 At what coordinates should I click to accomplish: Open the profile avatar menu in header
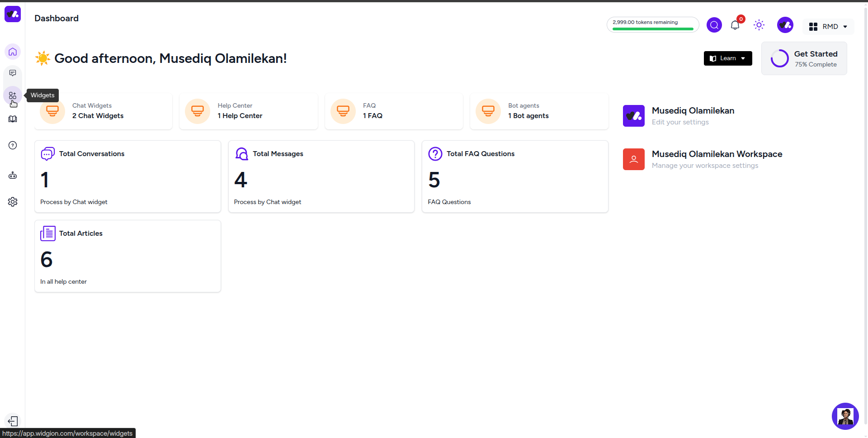785,25
